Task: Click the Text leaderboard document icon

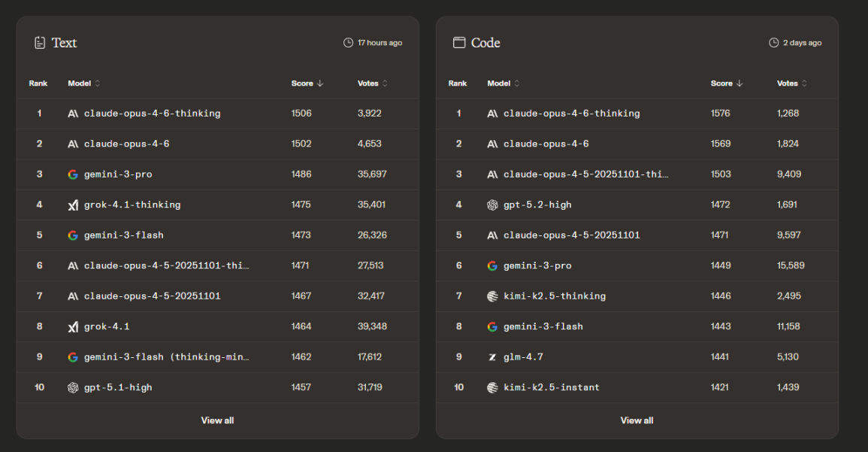Action: click(40, 43)
